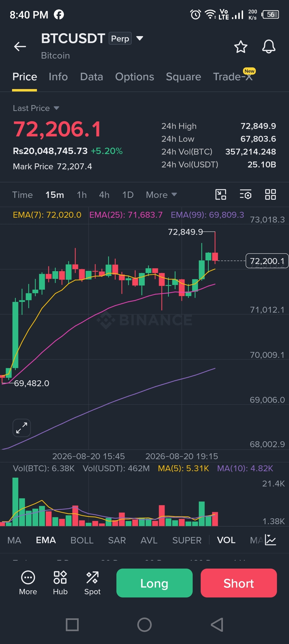289x644 pixels.
Task: Toggle EMA indicator
Action: pyautogui.click(x=46, y=540)
